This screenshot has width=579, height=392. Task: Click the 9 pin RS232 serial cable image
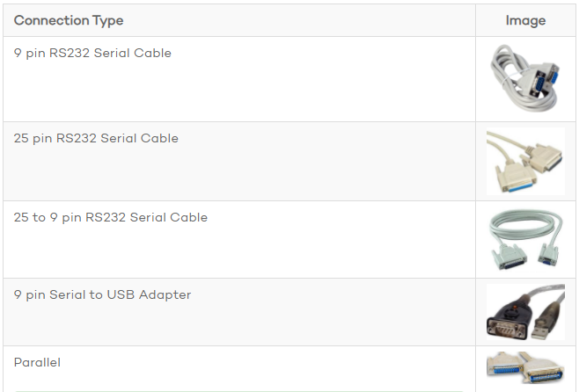(525, 77)
